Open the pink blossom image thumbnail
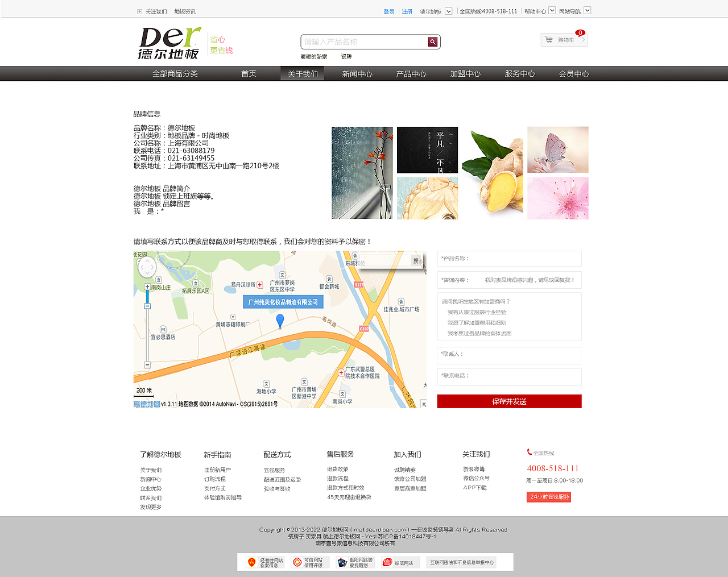728x577 pixels. click(558, 198)
